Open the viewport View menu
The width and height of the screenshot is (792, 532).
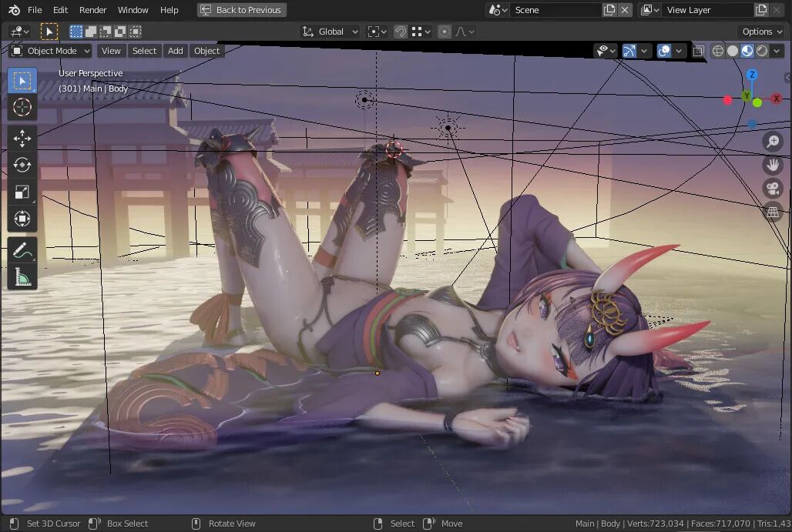pos(111,51)
